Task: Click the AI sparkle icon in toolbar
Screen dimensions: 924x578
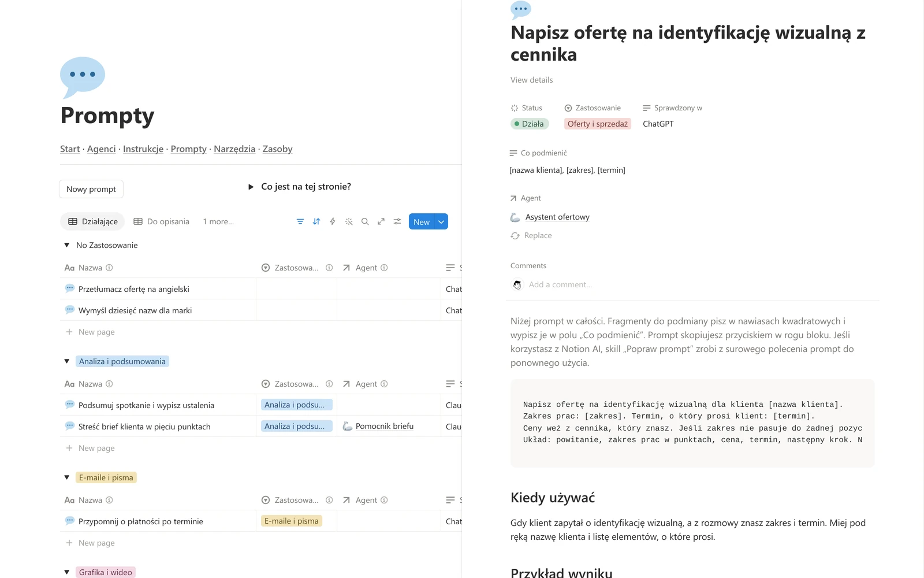Action: pos(349,221)
